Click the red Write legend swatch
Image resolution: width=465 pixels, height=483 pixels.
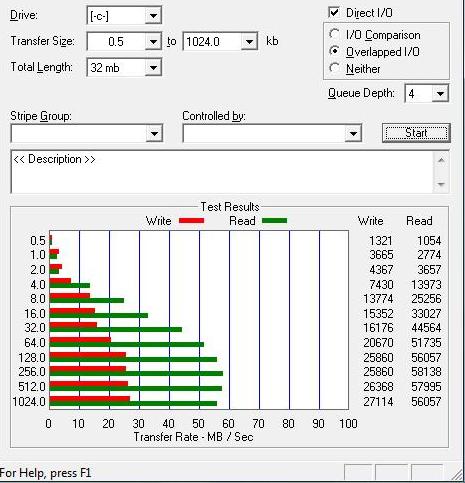pyautogui.click(x=191, y=221)
